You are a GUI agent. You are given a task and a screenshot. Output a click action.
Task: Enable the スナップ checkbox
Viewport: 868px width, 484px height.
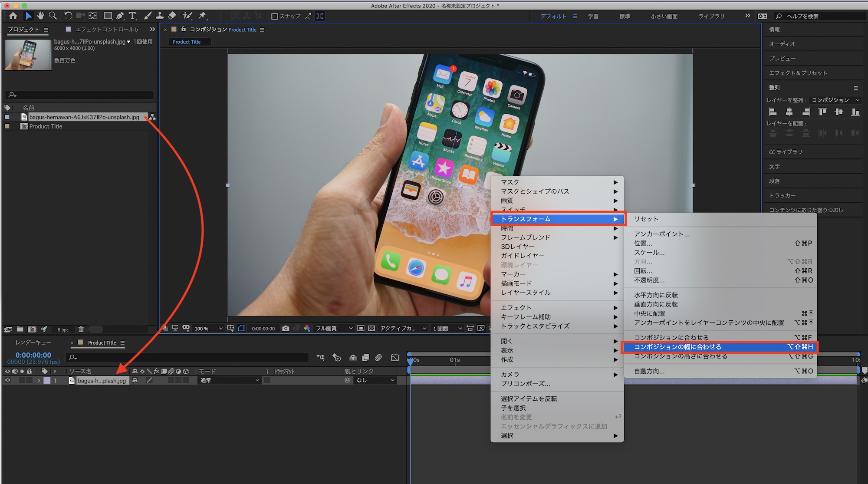coord(274,16)
